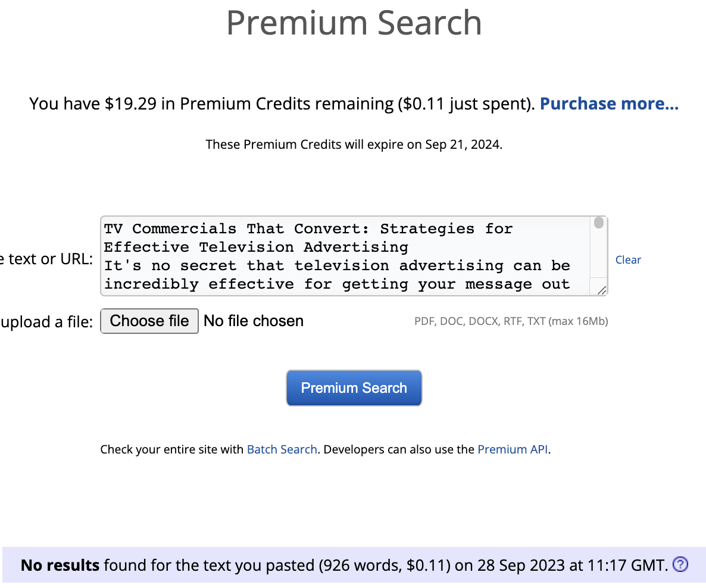The image size is (706, 588).
Task: Focus the text or URL input box
Action: click(345, 257)
